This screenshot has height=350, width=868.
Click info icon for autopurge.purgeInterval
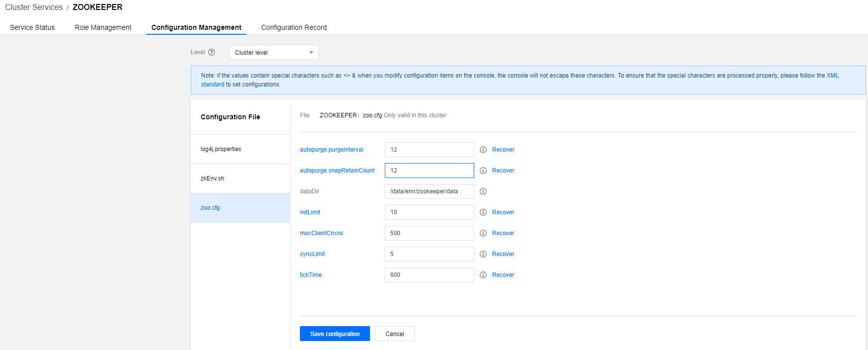[483, 150]
